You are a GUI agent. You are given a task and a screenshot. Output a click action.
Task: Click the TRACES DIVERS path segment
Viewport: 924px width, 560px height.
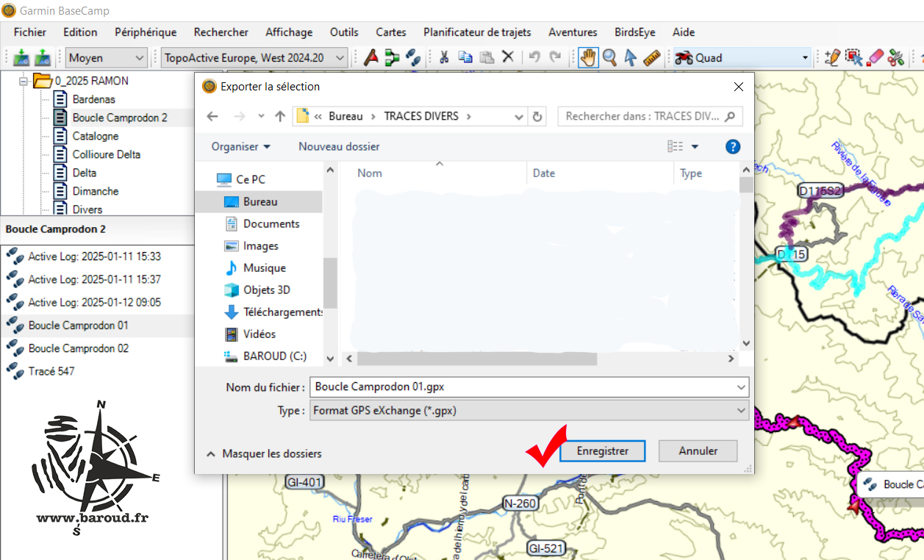click(x=421, y=116)
